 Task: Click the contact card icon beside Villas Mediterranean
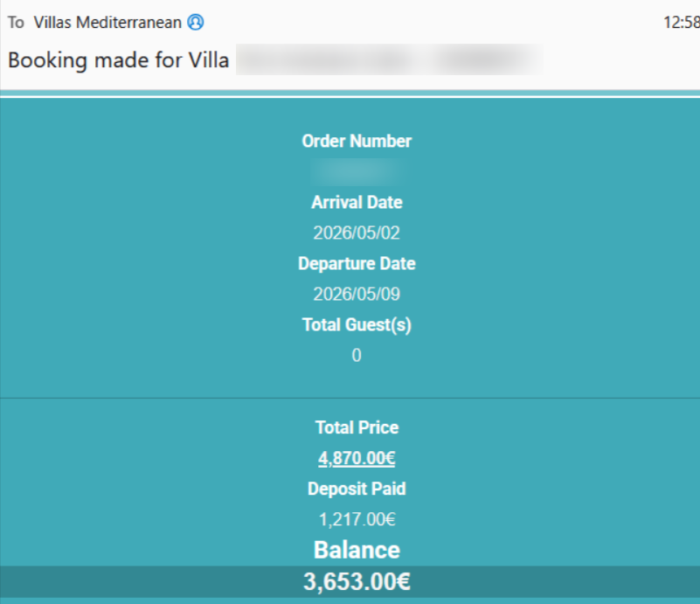tap(196, 23)
